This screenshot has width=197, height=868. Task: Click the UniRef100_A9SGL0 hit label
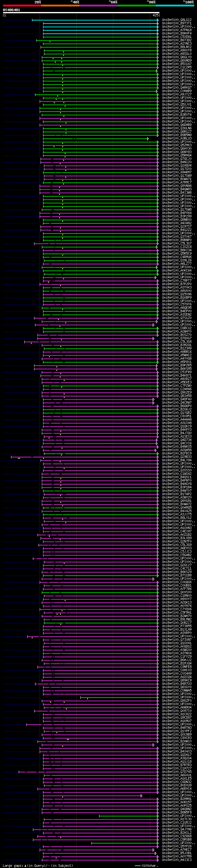[177, 54]
